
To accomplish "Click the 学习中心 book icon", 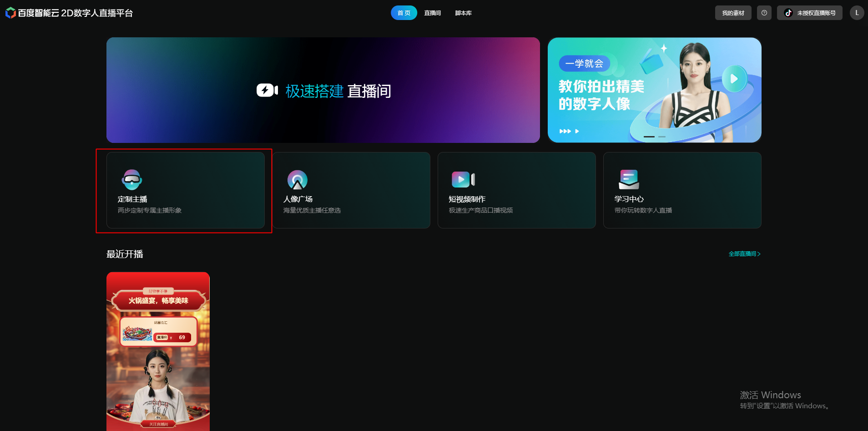I will tap(628, 179).
